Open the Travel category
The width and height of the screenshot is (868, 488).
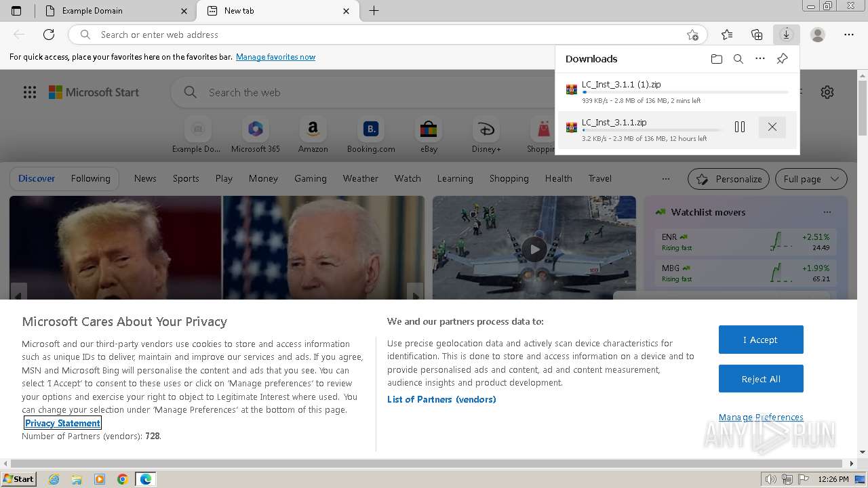[x=599, y=178]
